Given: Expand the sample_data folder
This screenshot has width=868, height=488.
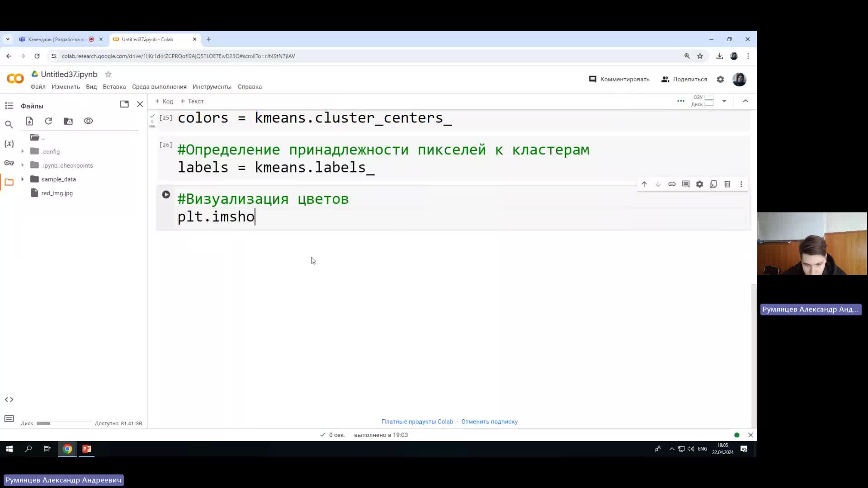Looking at the screenshot, I should coord(23,179).
